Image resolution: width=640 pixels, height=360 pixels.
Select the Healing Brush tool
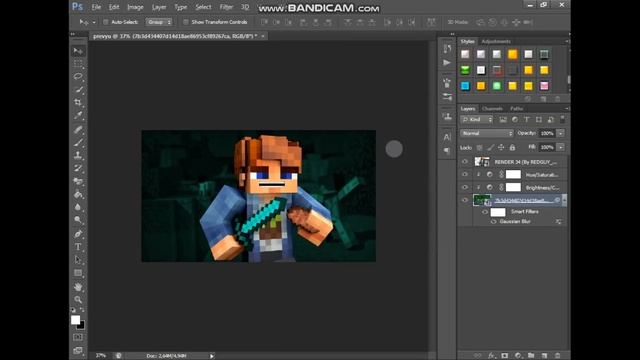click(78, 130)
